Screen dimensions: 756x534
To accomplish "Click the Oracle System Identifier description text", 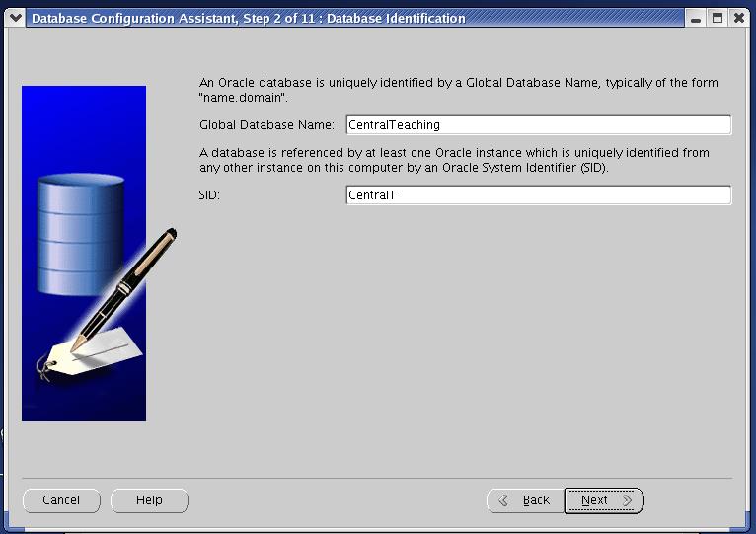I will pos(454,160).
